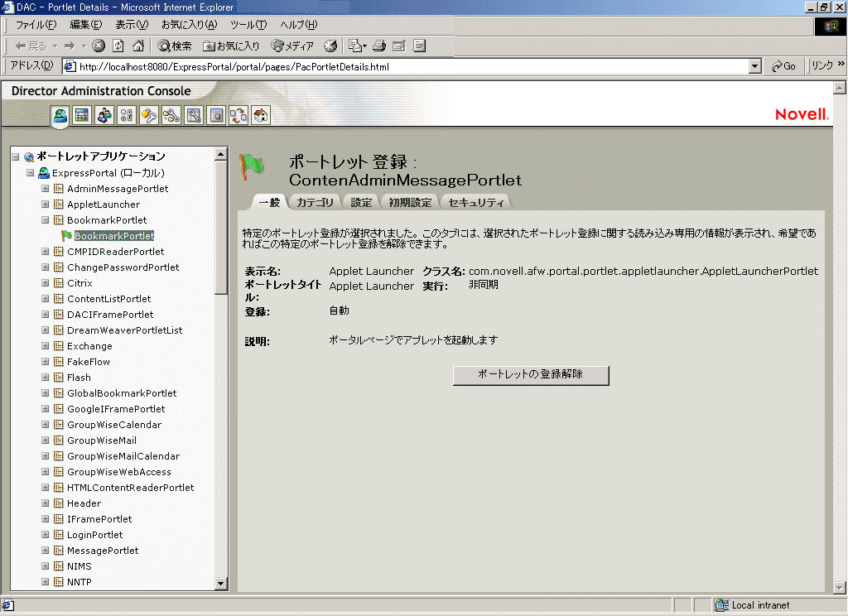Open the browser History clock icon
The width and height of the screenshot is (848, 616).
click(330, 46)
